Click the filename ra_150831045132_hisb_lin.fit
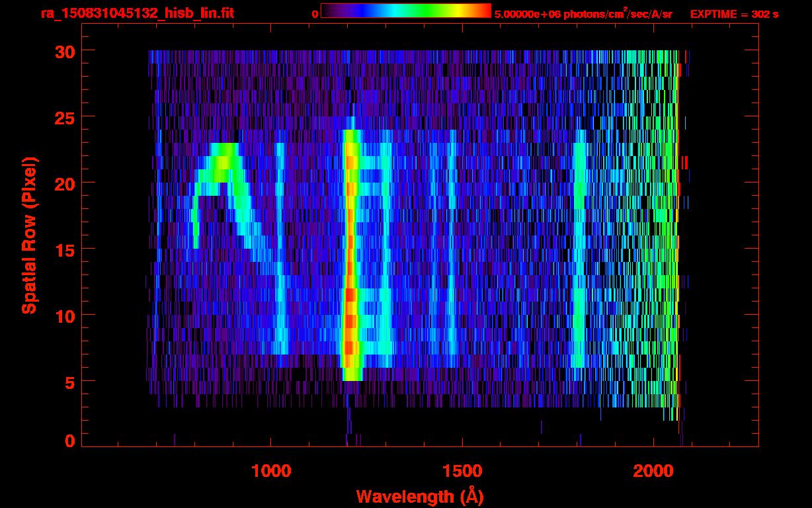 click(x=138, y=13)
